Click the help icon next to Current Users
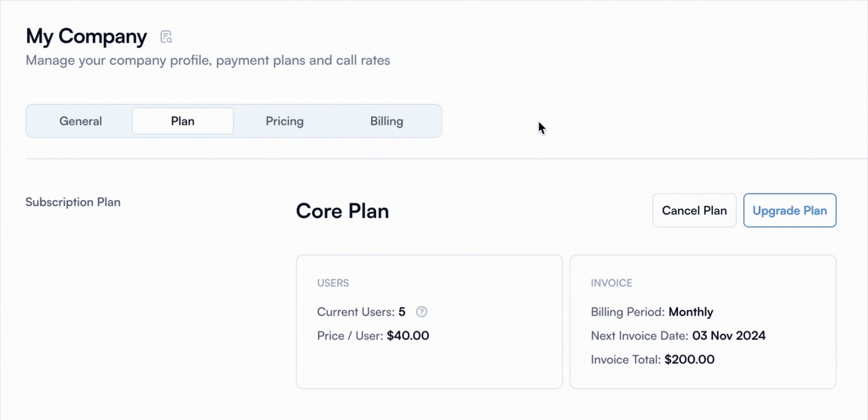868x420 pixels. pos(421,312)
